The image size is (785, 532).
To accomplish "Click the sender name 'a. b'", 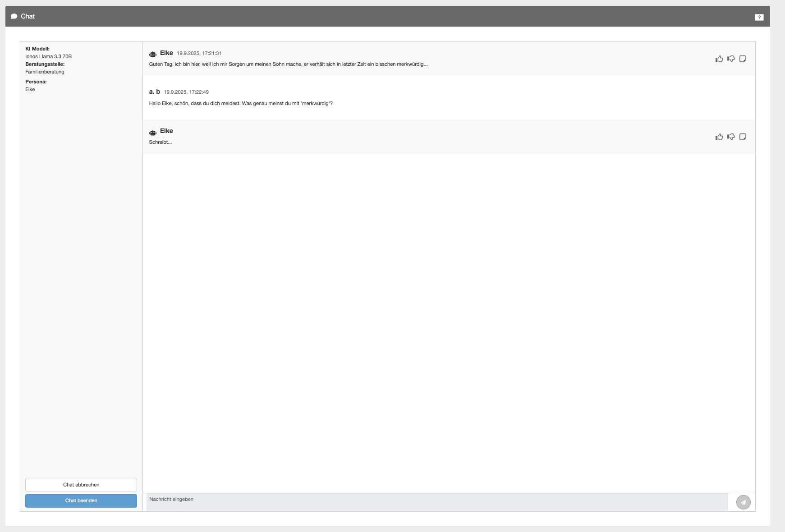I will pyautogui.click(x=154, y=92).
